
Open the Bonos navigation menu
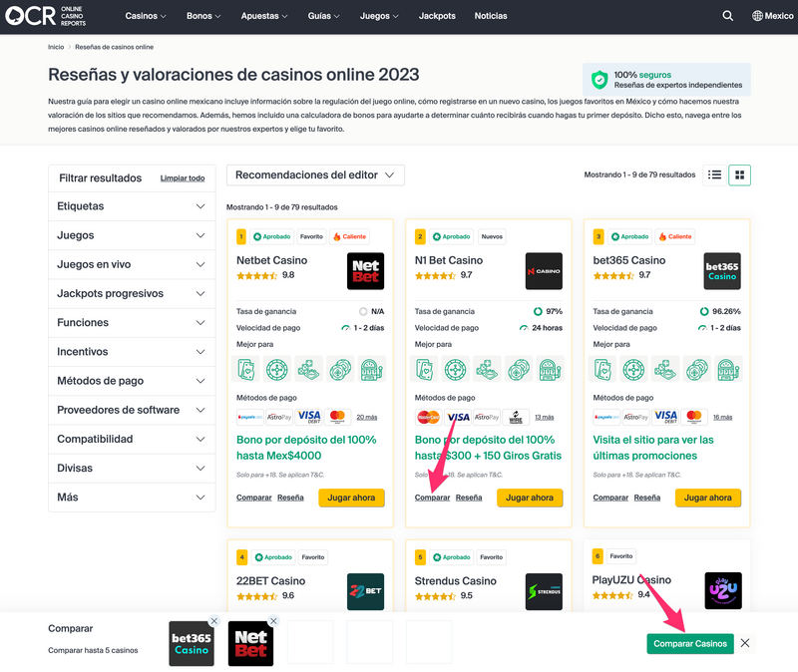click(x=203, y=16)
